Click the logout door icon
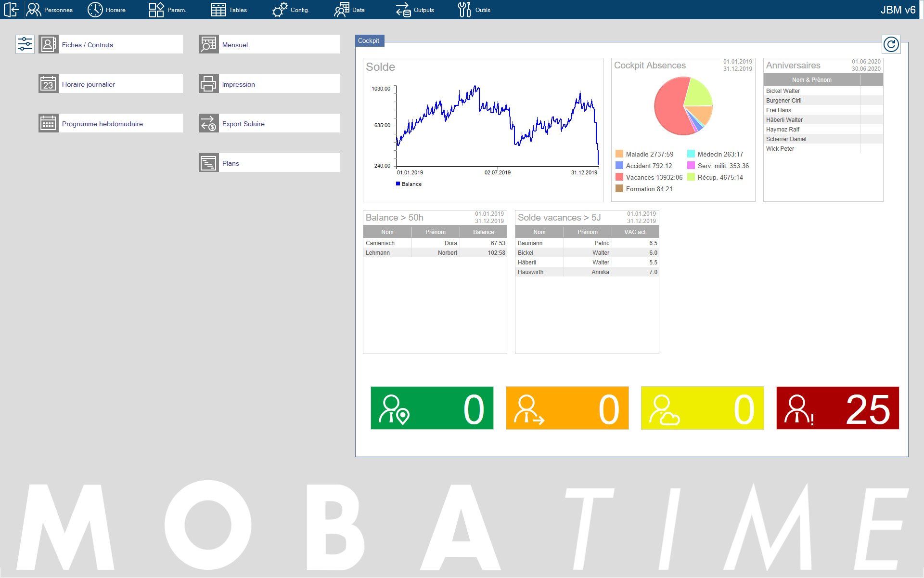924x578 pixels. coord(11,10)
